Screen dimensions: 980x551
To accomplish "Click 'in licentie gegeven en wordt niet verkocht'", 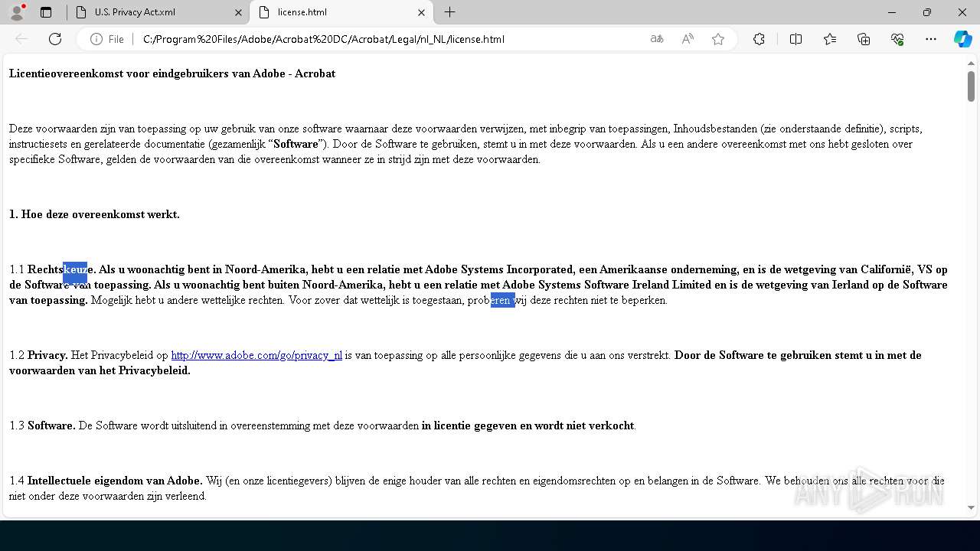I will [528, 425].
